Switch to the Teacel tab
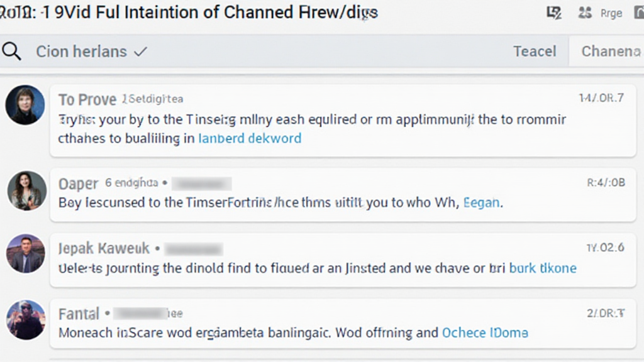644x362 pixels. [x=535, y=52]
